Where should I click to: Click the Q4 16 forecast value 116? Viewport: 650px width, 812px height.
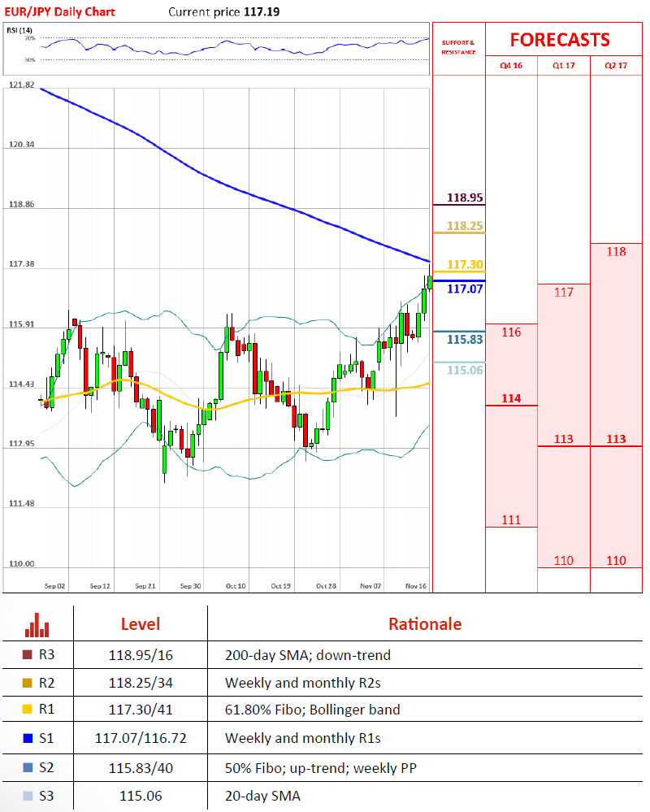click(511, 332)
